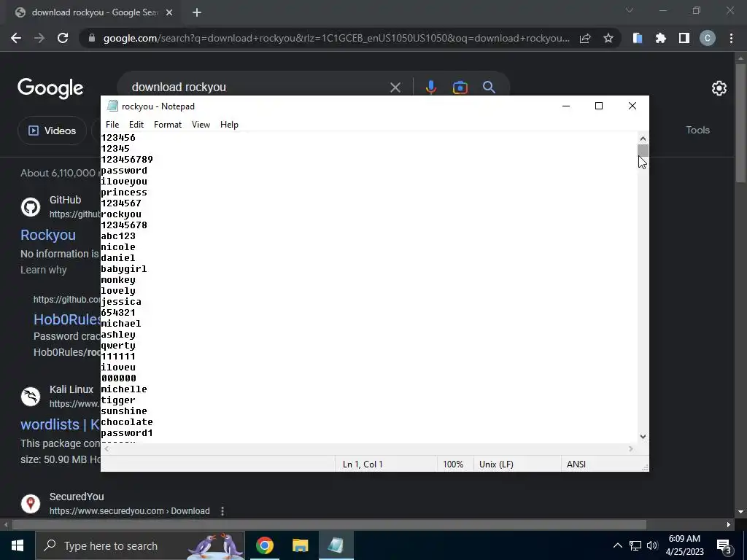Viewport: 747px width, 560px height.
Task: Search by image with Google Lens
Action: pos(460,87)
